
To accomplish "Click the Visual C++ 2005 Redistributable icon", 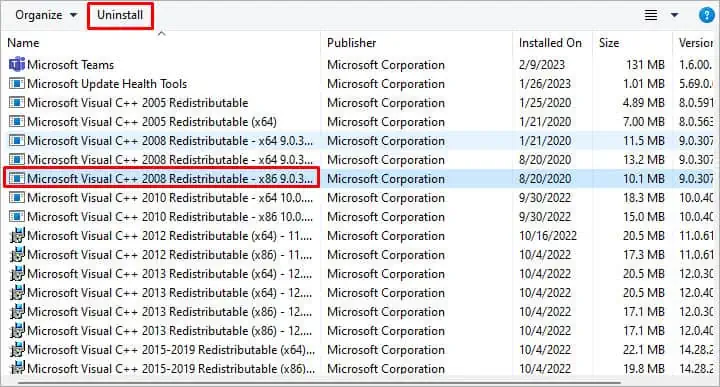I will pyautogui.click(x=17, y=102).
